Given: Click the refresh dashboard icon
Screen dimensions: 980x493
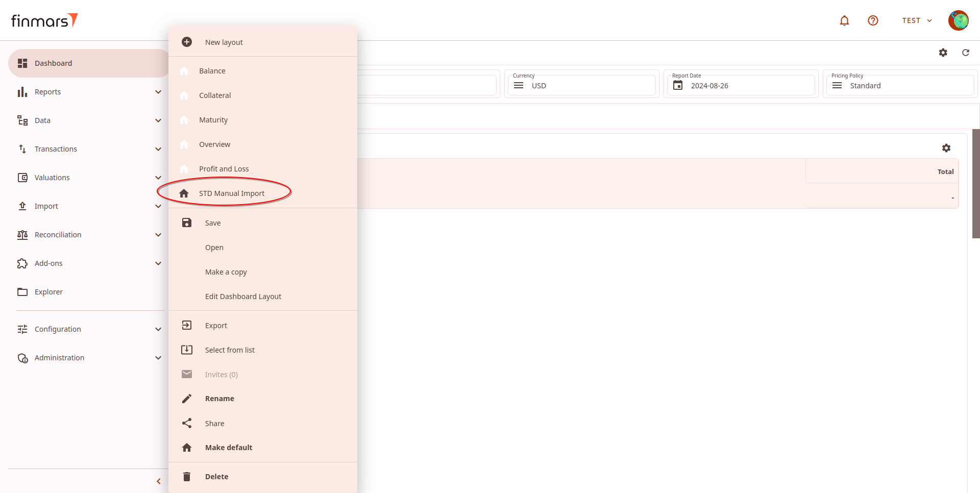Looking at the screenshot, I should 966,53.
